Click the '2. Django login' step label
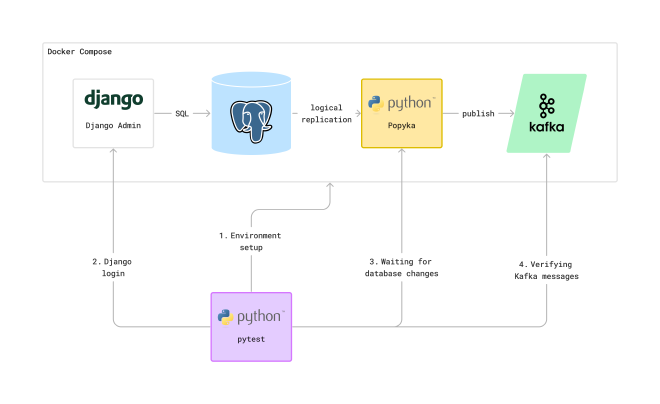 tap(112, 267)
